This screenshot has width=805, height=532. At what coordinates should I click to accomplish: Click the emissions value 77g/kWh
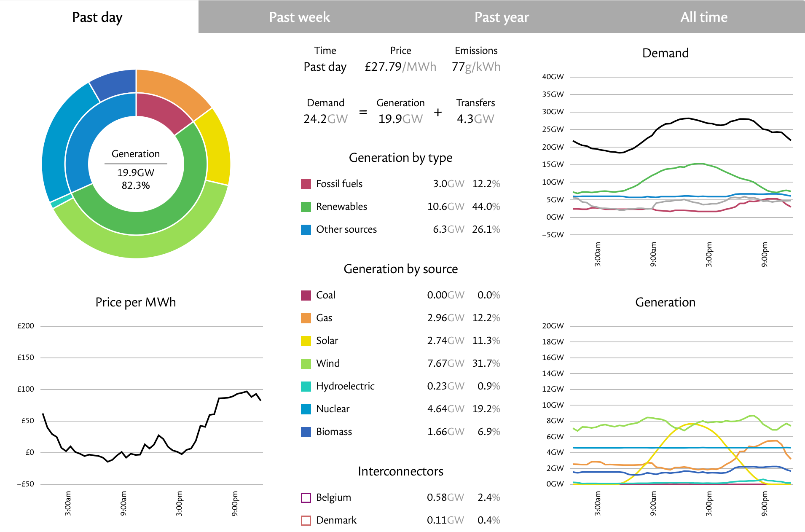point(476,67)
